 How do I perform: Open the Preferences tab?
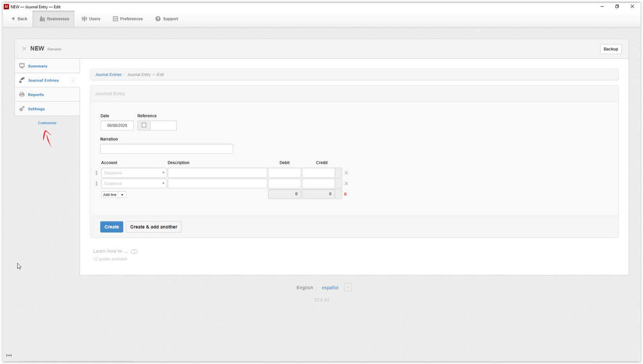pos(128,19)
